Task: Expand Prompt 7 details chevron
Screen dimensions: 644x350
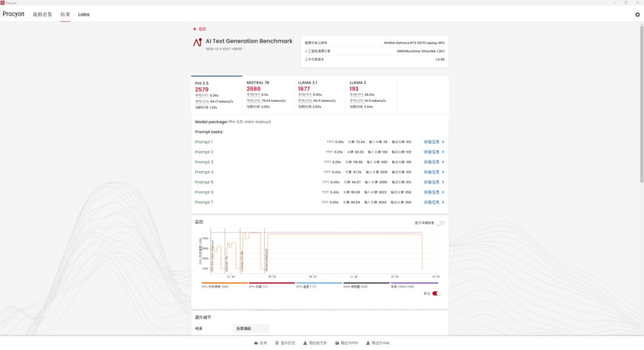Action: click(442, 202)
